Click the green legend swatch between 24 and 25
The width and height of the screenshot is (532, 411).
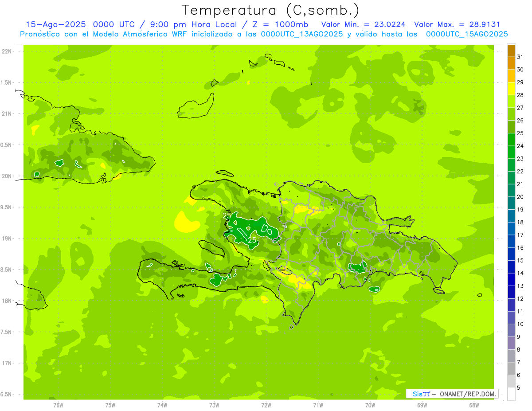511,140
